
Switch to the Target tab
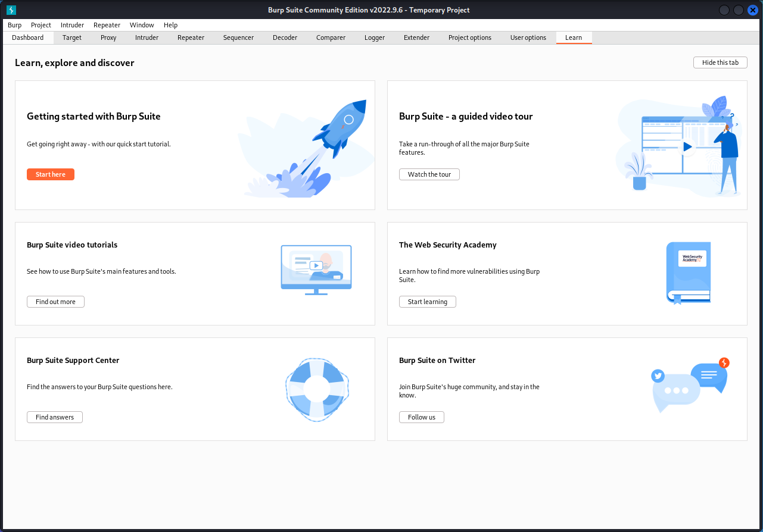pyautogui.click(x=72, y=37)
